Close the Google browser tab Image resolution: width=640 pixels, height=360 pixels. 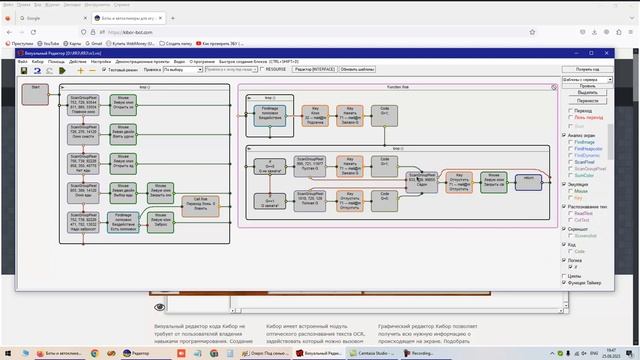pyautogui.click(x=85, y=18)
